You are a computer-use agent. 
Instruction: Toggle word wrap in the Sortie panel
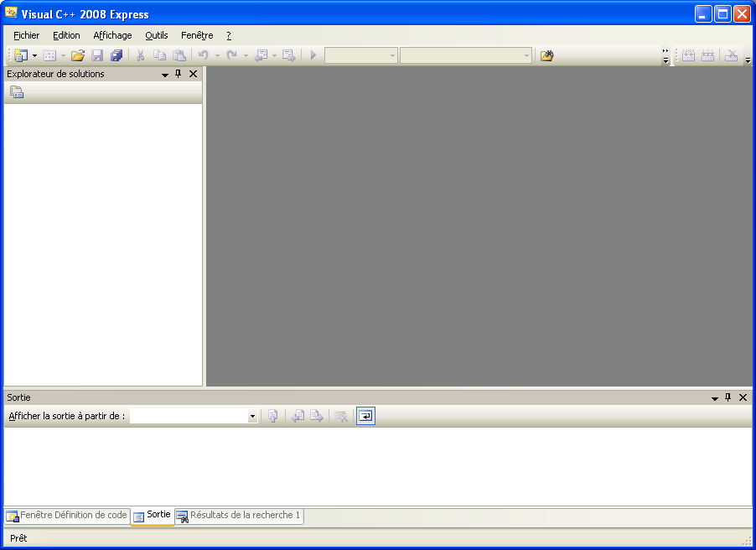click(365, 416)
